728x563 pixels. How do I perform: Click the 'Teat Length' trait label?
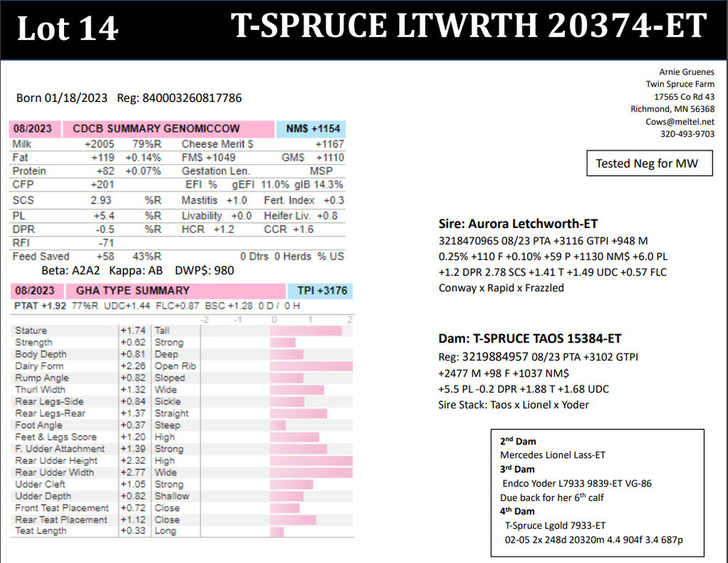41,530
